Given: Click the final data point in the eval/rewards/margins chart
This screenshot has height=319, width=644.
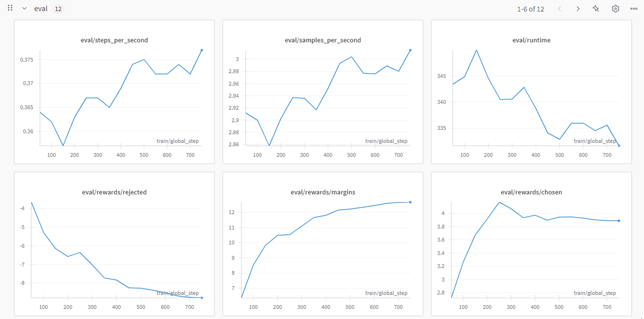Looking at the screenshot, I should 410,202.
